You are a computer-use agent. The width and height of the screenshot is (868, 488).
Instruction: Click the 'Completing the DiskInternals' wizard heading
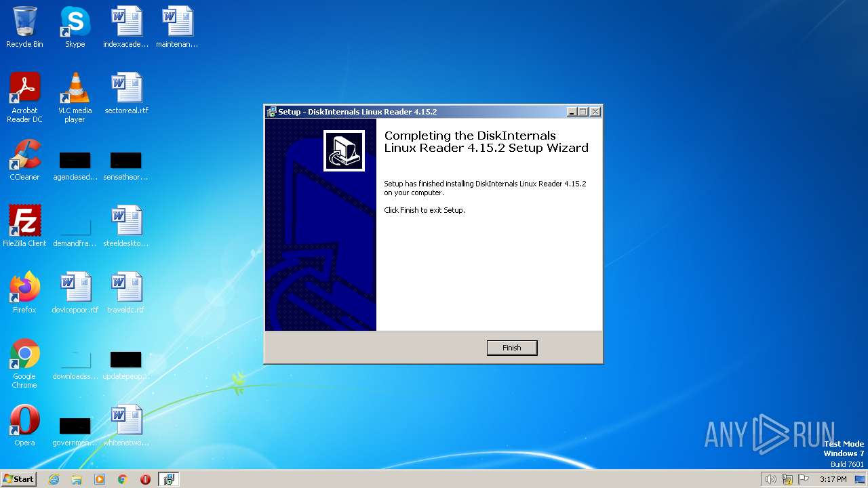486,142
